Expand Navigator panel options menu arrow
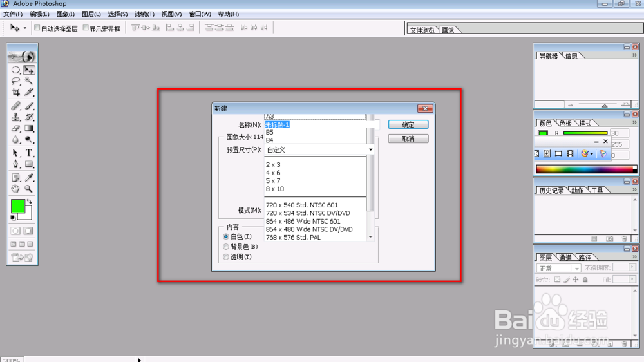Screen dimensions: 644x362 pyautogui.click(x=634, y=55)
